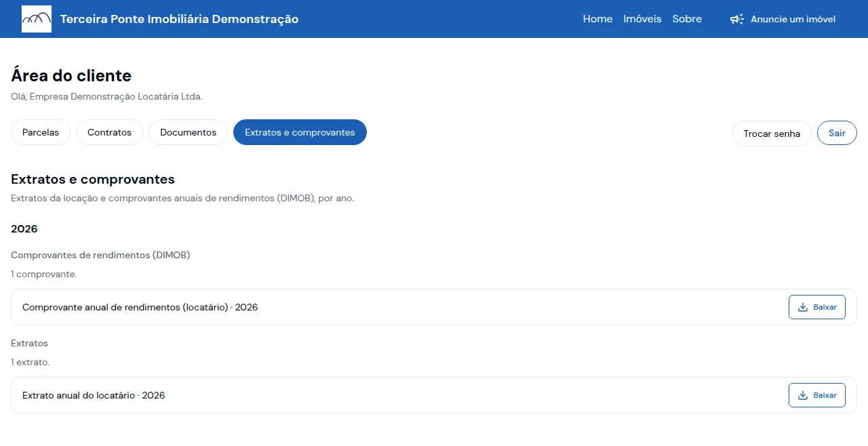Screen dimensions: 868x446
Task: Click "Comprovante anual de rendimentos (locatário) · 2026" text
Action: point(140,307)
